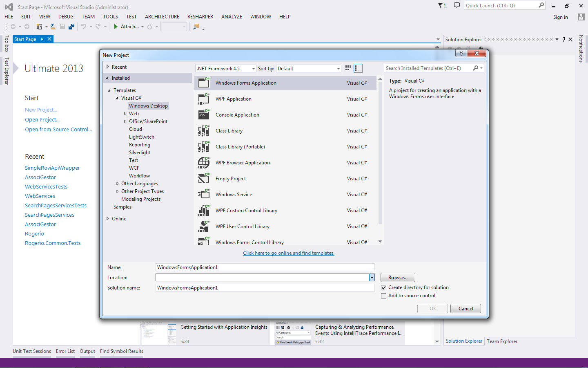The image size is (588, 368).
Task: Switch template list to small icons view
Action: (348, 68)
